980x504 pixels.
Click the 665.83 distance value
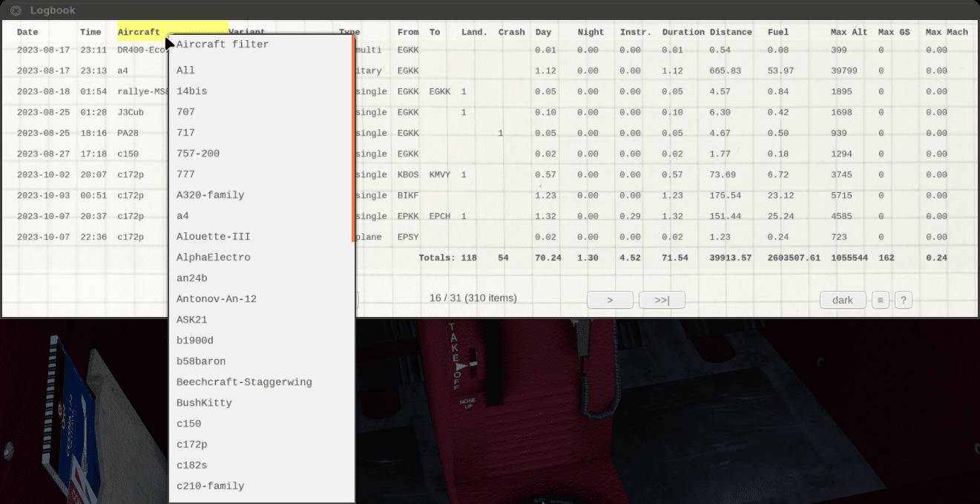pos(725,71)
